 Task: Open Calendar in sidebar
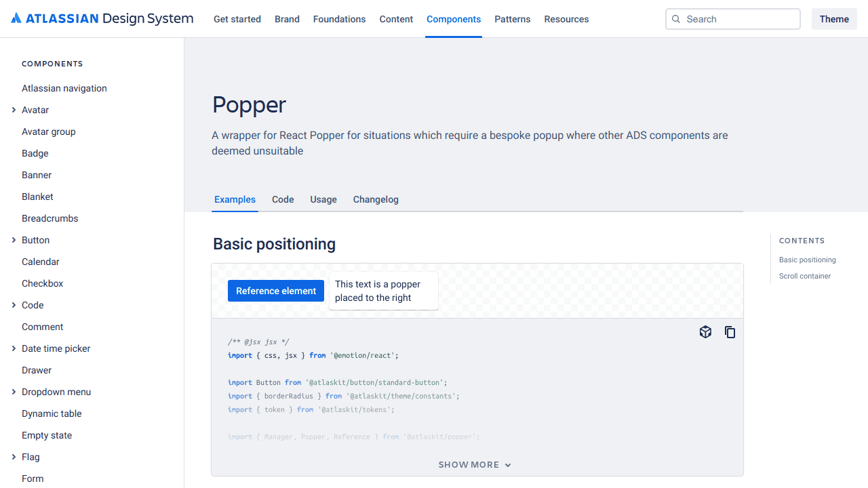[41, 262]
